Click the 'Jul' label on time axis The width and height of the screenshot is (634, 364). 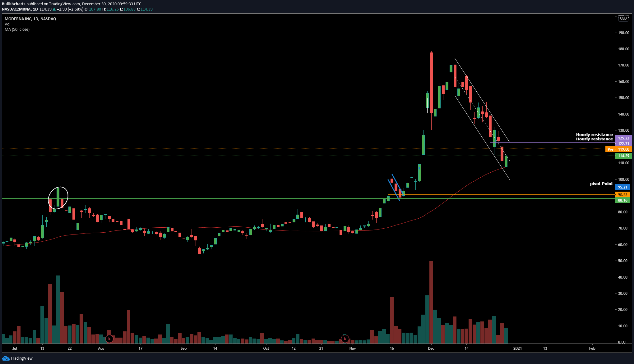15,348
